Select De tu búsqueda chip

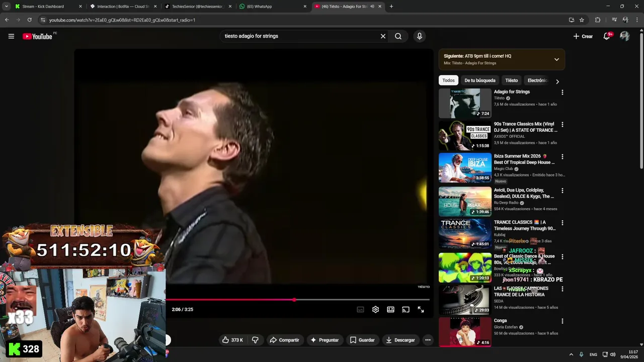click(x=480, y=80)
